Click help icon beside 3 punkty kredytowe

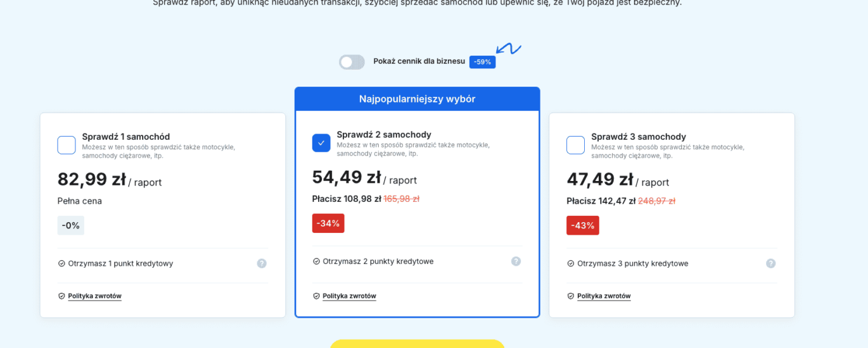click(770, 263)
